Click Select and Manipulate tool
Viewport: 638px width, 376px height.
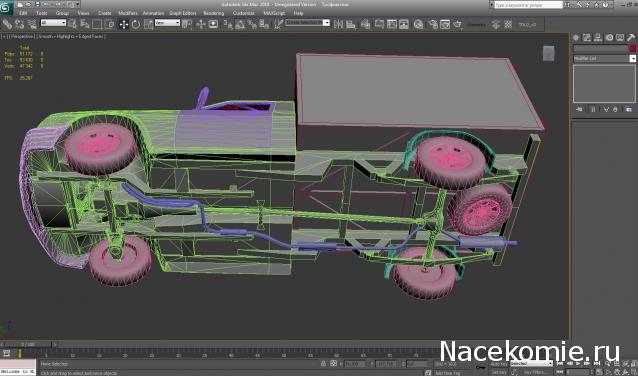pos(201,24)
